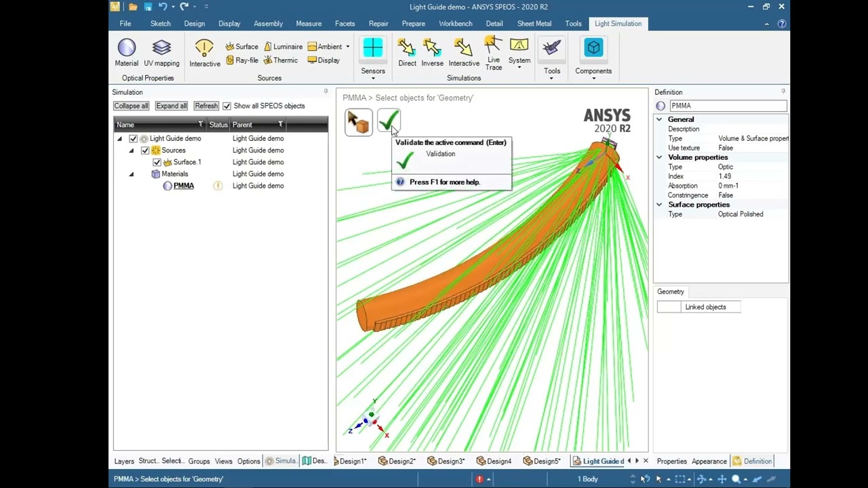Click the Components cube icon
The height and width of the screenshot is (488, 868).
point(593,49)
